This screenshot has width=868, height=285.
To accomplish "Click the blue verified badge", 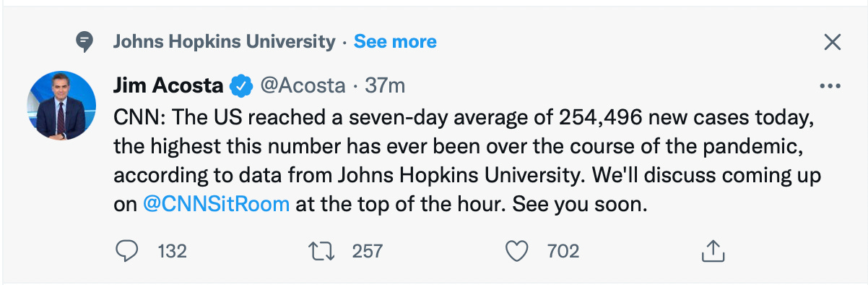I will [240, 86].
